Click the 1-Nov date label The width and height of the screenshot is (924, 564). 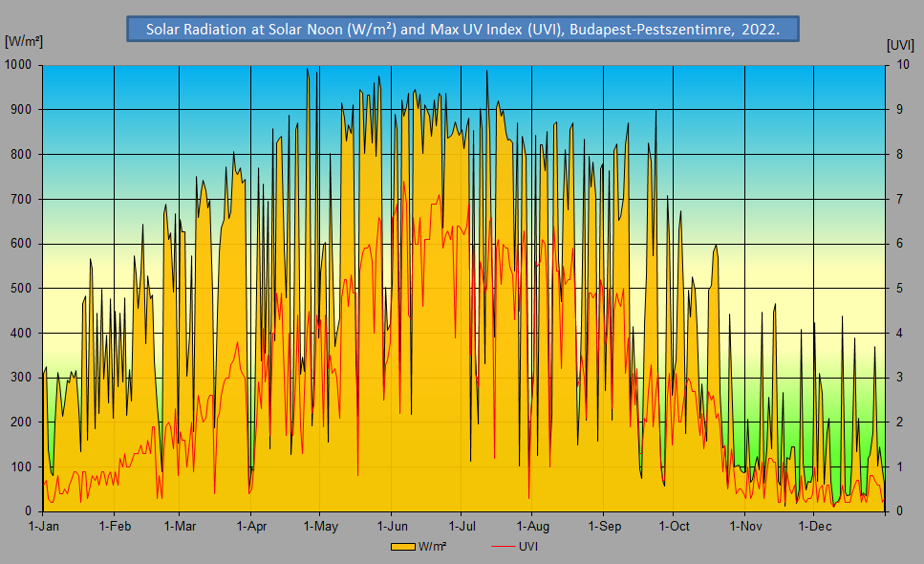(x=745, y=526)
